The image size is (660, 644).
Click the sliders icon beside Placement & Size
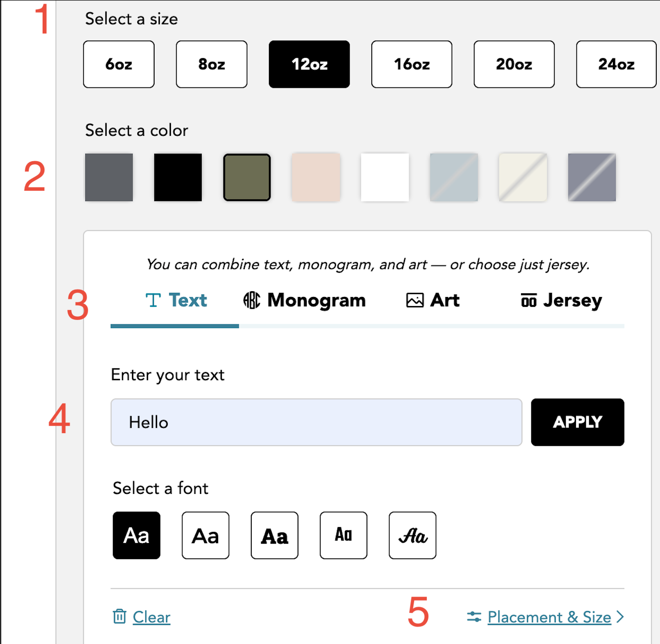(x=474, y=617)
